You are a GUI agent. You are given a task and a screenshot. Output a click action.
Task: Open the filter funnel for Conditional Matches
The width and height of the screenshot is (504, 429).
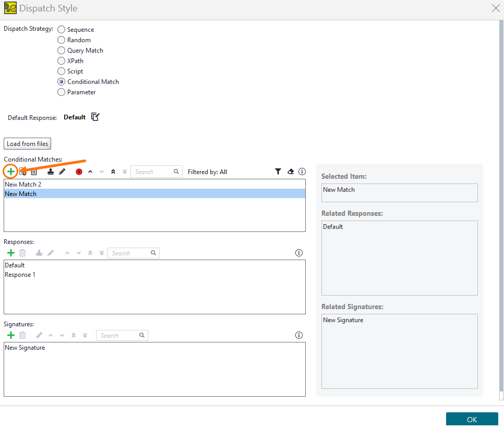tap(278, 171)
